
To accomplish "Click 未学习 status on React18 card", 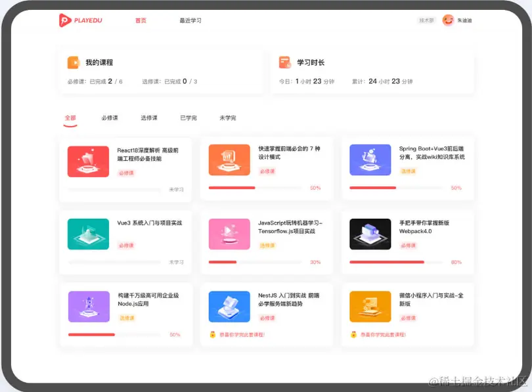I will pyautogui.click(x=177, y=190).
